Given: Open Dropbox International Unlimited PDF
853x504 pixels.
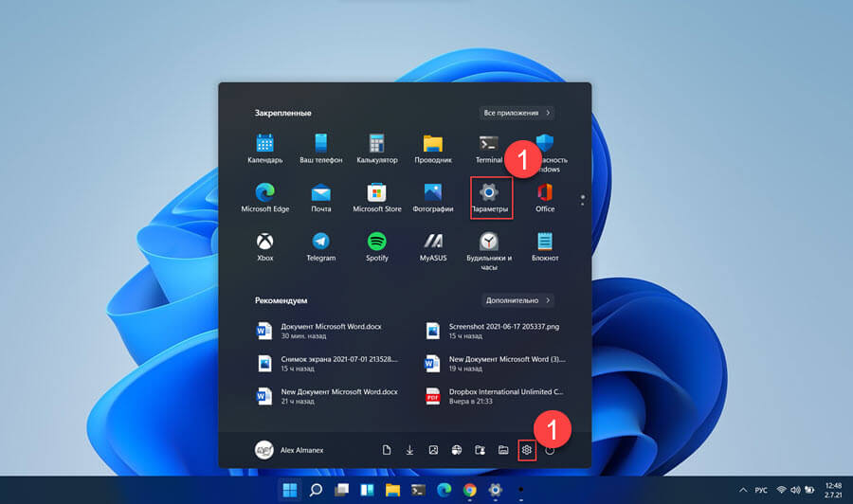Looking at the screenshot, I should (x=494, y=396).
